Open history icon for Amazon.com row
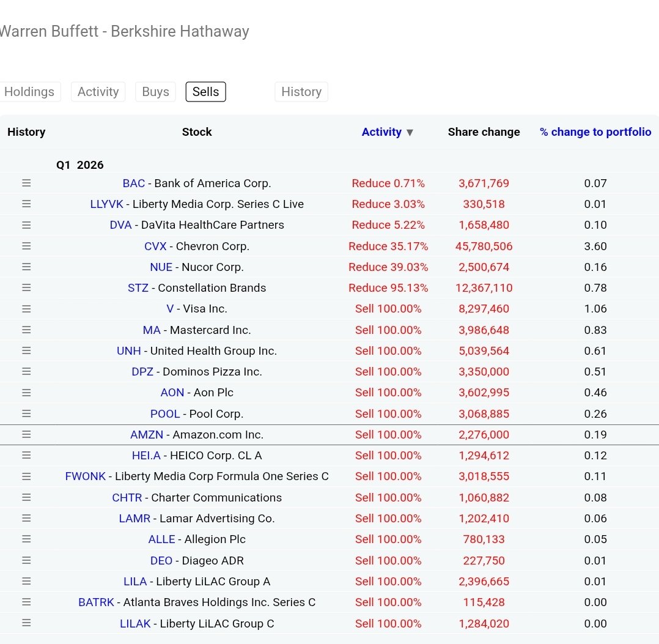 [x=26, y=434]
